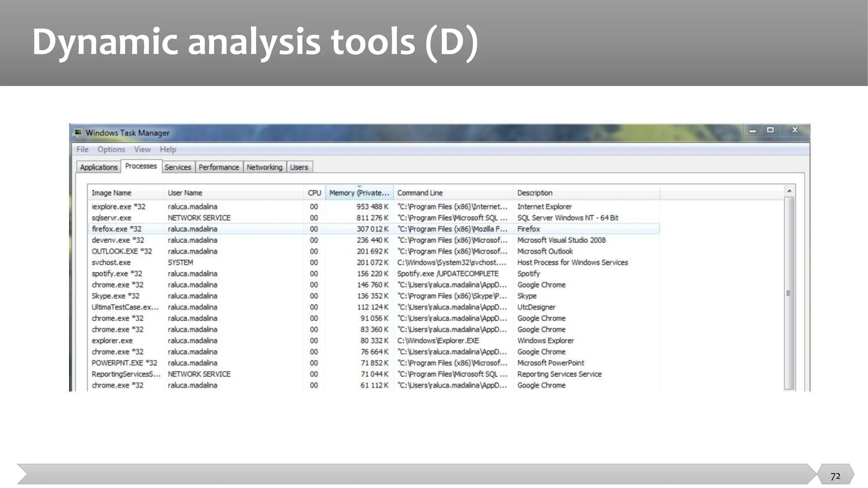Screen dimensions: 868x488
Task: Select the explorer.exe process
Action: point(374,341)
